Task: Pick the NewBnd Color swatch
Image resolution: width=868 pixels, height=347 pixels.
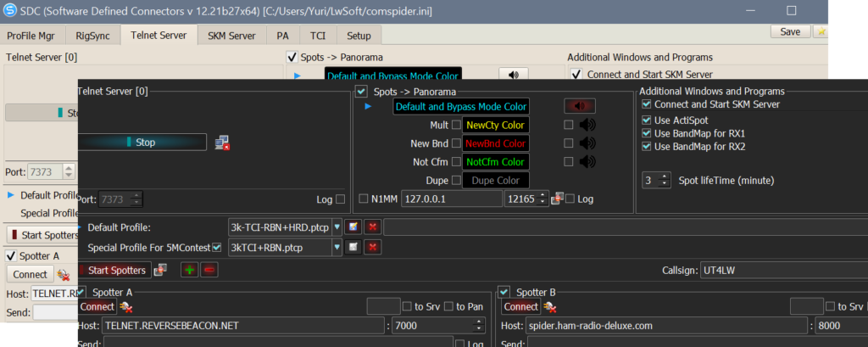Action: [495, 143]
